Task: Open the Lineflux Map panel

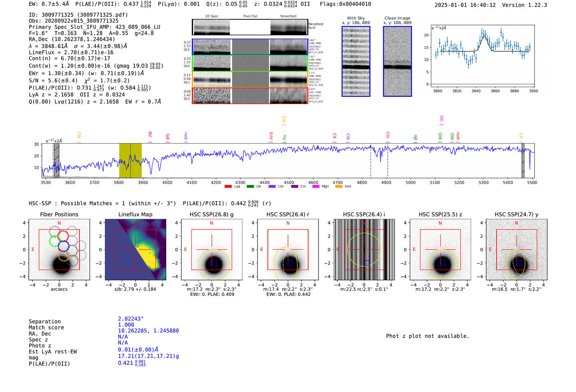Action: point(135,250)
